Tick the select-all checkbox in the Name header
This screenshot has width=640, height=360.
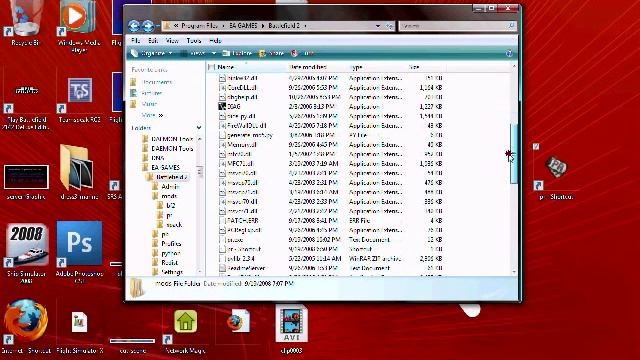(211, 67)
